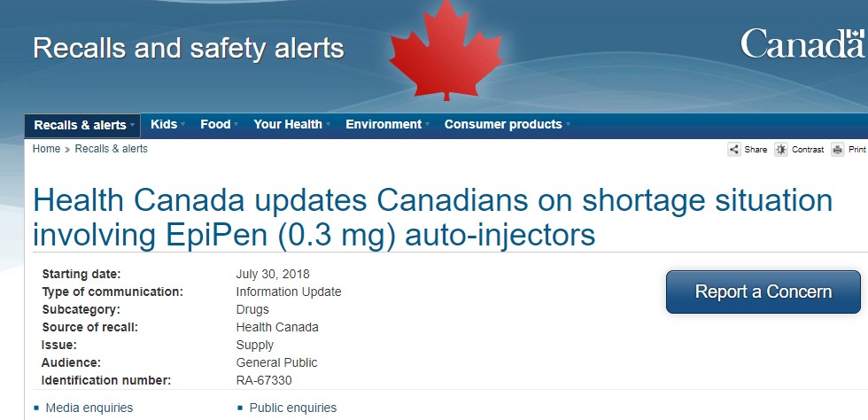Viewport: 868px width, 420px height.
Task: Open the Kids navigation menu
Action: click(x=164, y=125)
